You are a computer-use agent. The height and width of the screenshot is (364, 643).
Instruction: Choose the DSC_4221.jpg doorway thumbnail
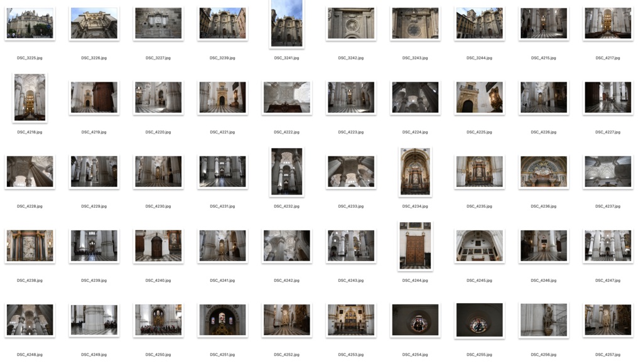pyautogui.click(x=222, y=97)
